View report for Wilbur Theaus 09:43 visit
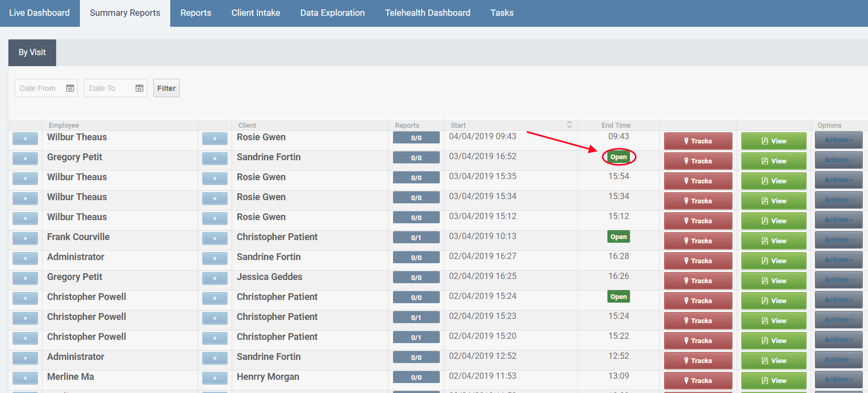The width and height of the screenshot is (868, 393). click(773, 141)
